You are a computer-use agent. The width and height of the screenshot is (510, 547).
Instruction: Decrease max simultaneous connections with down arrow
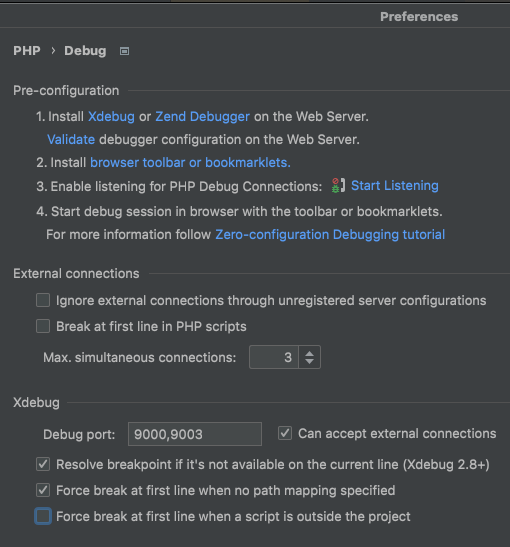(309, 361)
